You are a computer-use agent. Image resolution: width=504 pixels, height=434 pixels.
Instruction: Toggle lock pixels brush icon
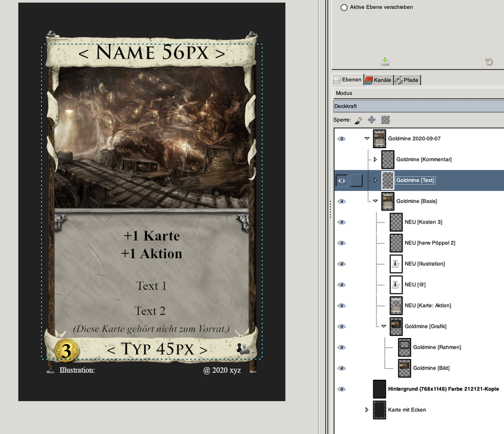(359, 120)
